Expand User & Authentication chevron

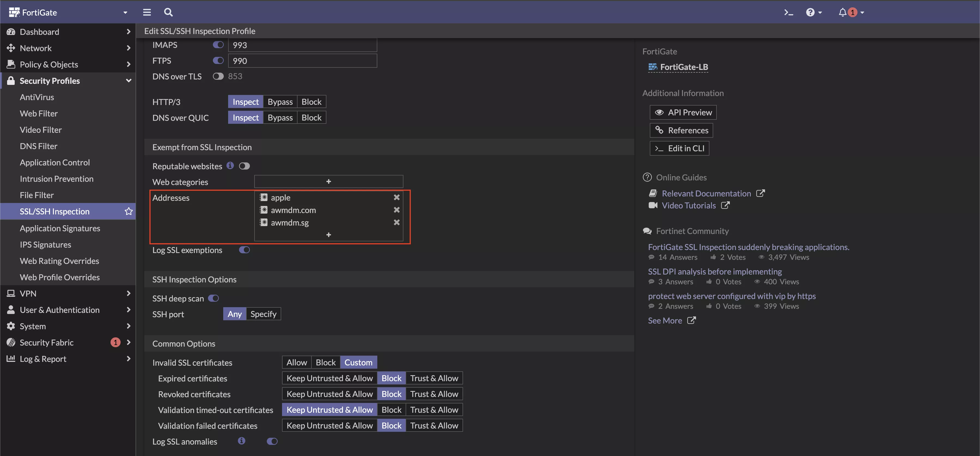(128, 310)
